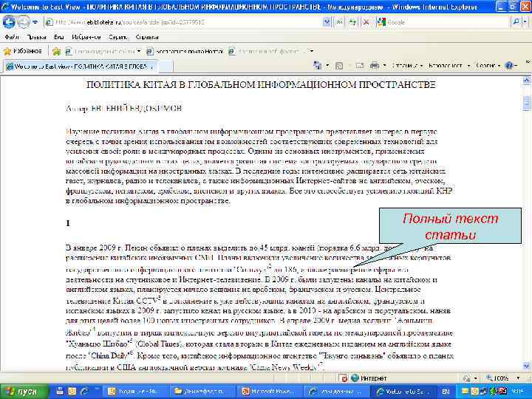Screen dimensions: 532x399
Task: Switch to the Входящие mail taskbar button
Action: (135, 392)
